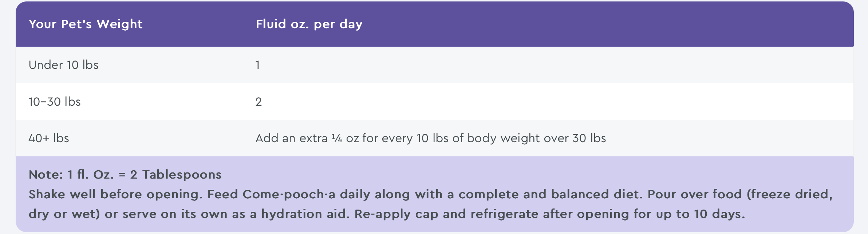This screenshot has height=234, width=868.
Task: Click "Re-apply cap and refrigerate" text
Action: (x=446, y=214)
